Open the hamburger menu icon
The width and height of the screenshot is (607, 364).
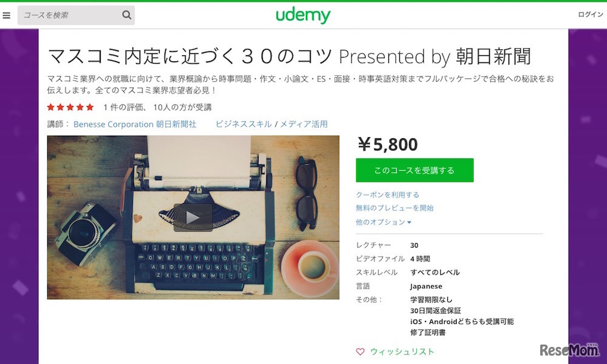pos(6,16)
